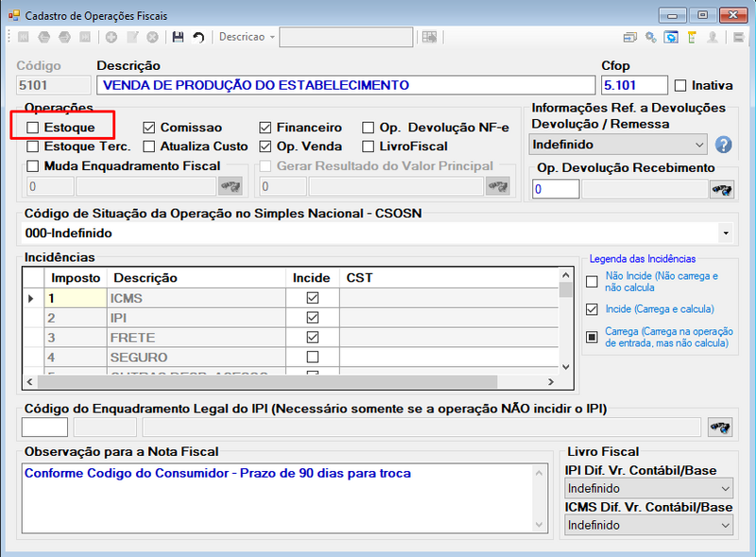The height and width of the screenshot is (557, 756).
Task: Select the ICMS row in Incidências
Action: pyautogui.click(x=291, y=298)
